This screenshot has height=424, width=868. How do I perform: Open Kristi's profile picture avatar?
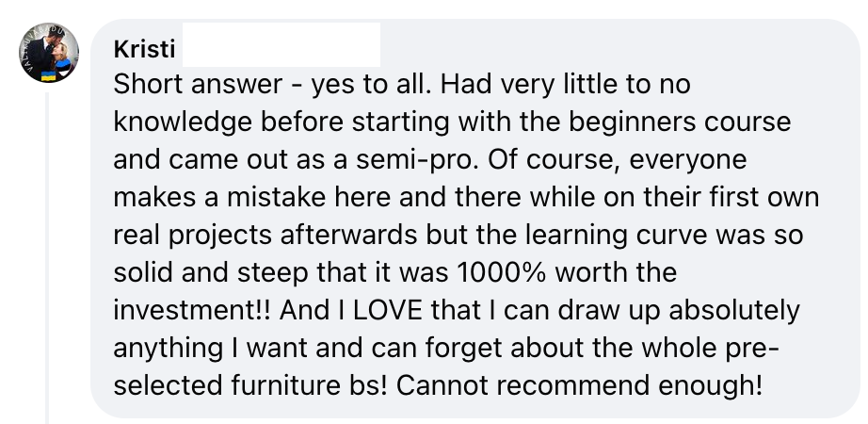47,51
